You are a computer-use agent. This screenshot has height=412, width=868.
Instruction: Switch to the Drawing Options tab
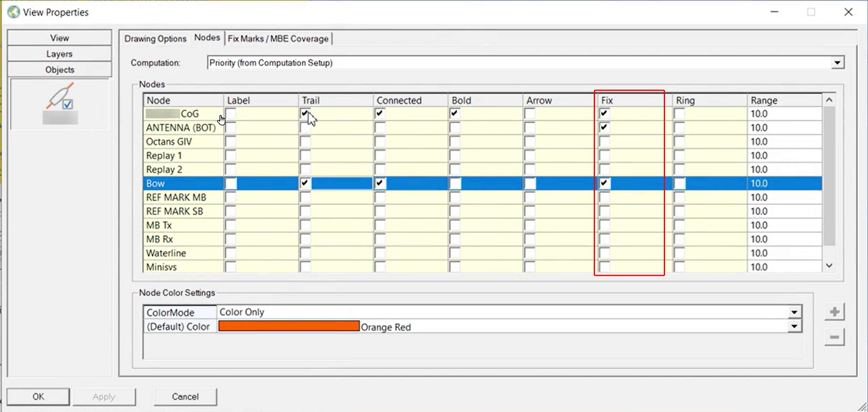[x=155, y=39]
